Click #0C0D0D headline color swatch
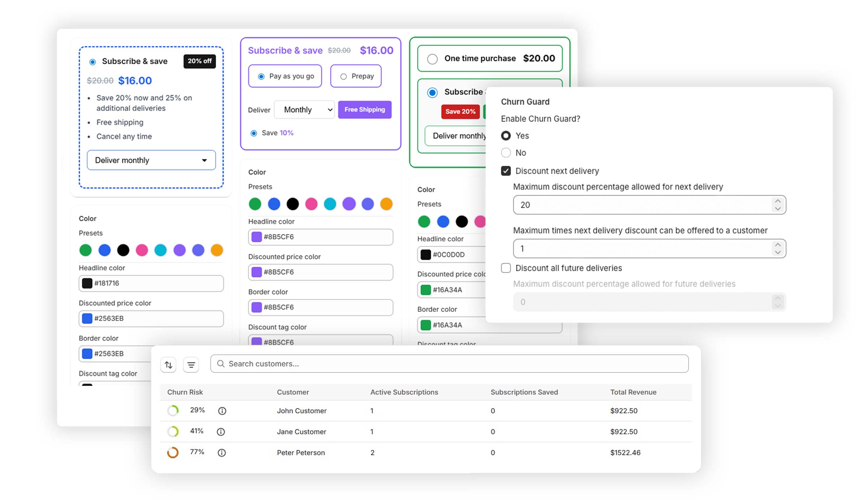This screenshot has height=504, width=866. click(426, 255)
